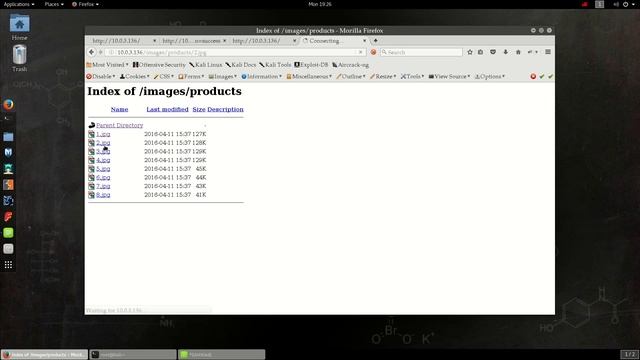Open the Firefox hamburger menu
The height and width of the screenshot is (360, 640).
pyautogui.click(x=548, y=52)
